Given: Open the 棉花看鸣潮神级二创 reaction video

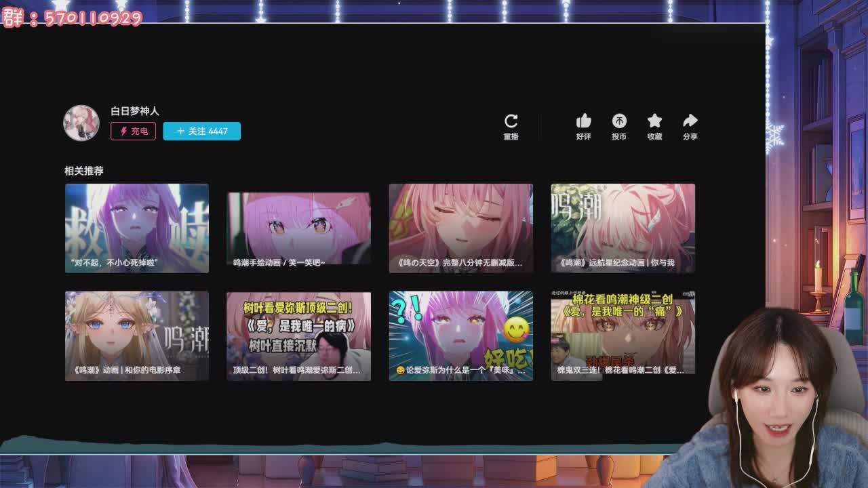Looking at the screenshot, I should coord(622,335).
